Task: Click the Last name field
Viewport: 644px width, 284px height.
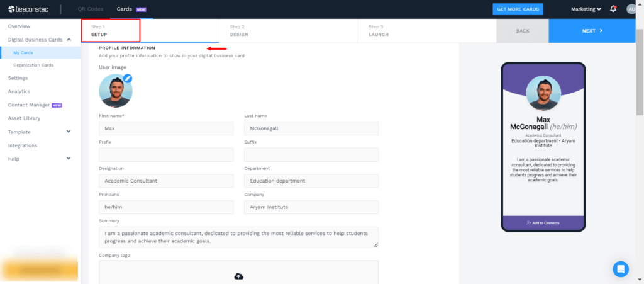Action: click(311, 128)
